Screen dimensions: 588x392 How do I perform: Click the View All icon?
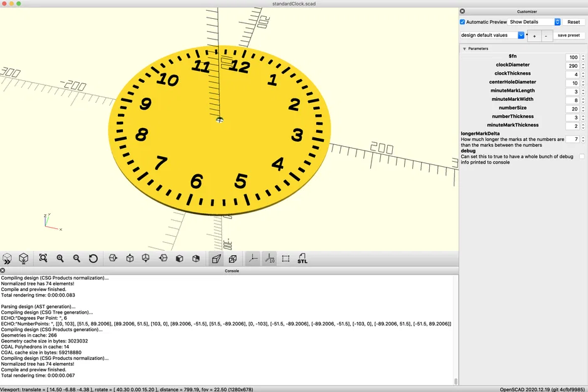click(43, 258)
